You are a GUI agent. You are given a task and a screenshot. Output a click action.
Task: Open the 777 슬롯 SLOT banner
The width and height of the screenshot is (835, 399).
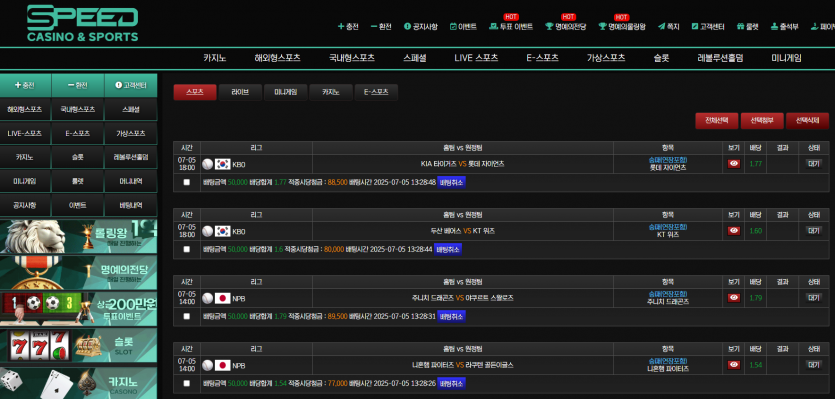79,345
